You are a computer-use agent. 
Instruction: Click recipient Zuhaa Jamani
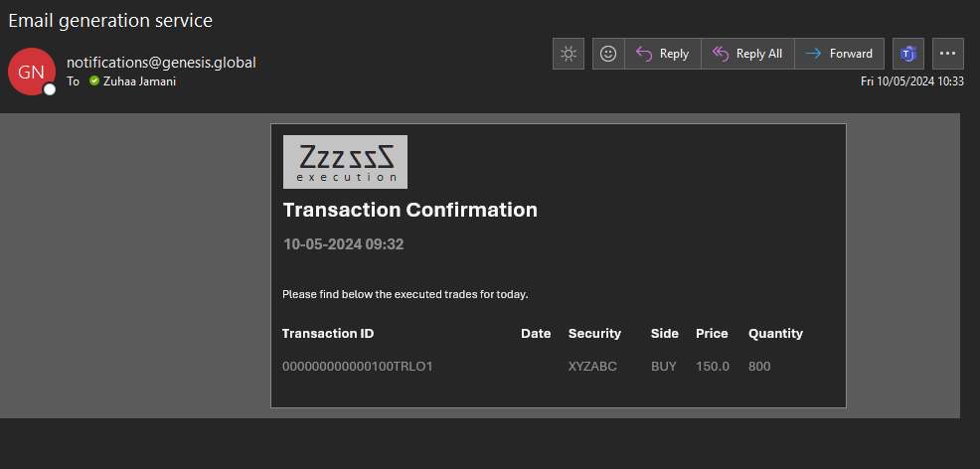139,81
